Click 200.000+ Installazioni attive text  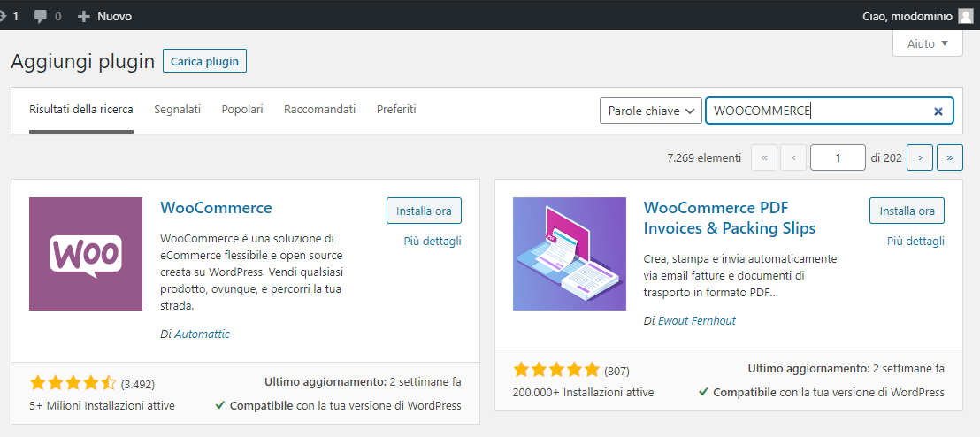coord(584,393)
